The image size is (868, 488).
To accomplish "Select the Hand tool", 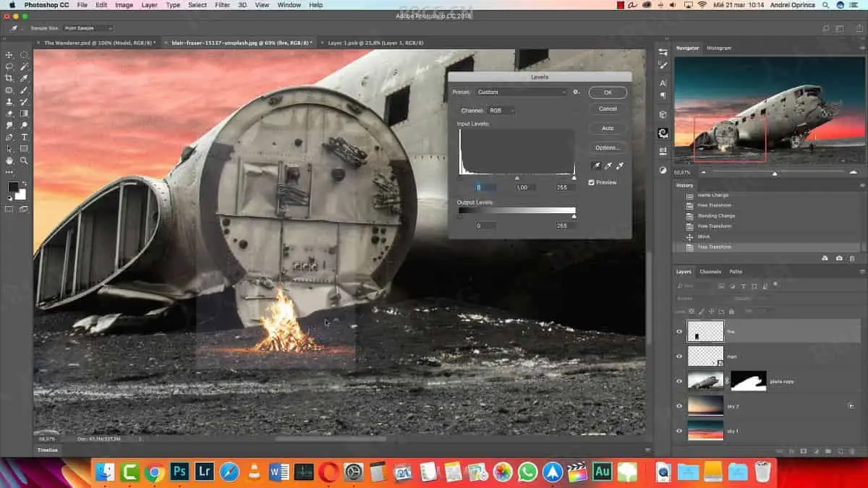I will tap(9, 160).
